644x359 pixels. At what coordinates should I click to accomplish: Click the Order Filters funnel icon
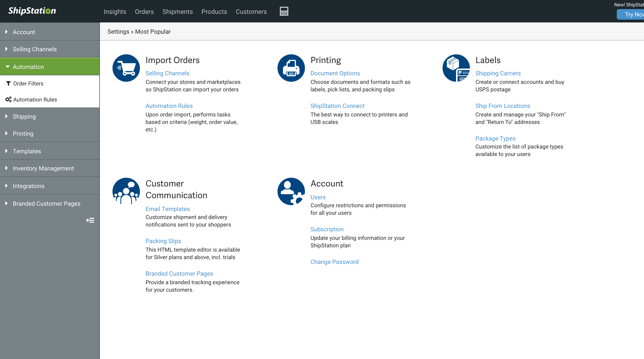pos(8,84)
